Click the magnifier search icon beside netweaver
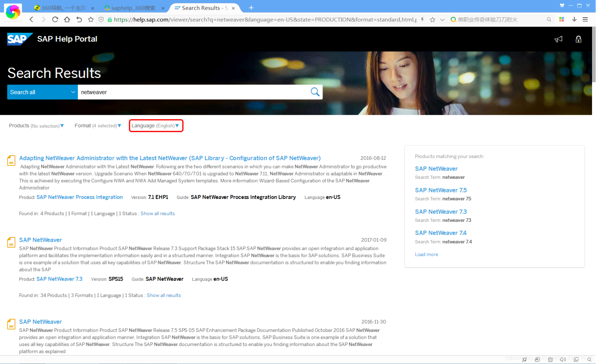596x364 pixels. coord(315,92)
